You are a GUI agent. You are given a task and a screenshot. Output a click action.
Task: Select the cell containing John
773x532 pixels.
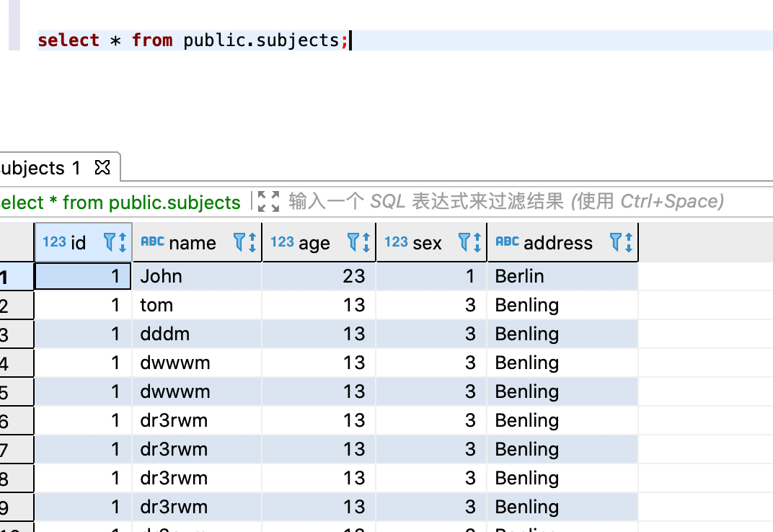tap(197, 276)
